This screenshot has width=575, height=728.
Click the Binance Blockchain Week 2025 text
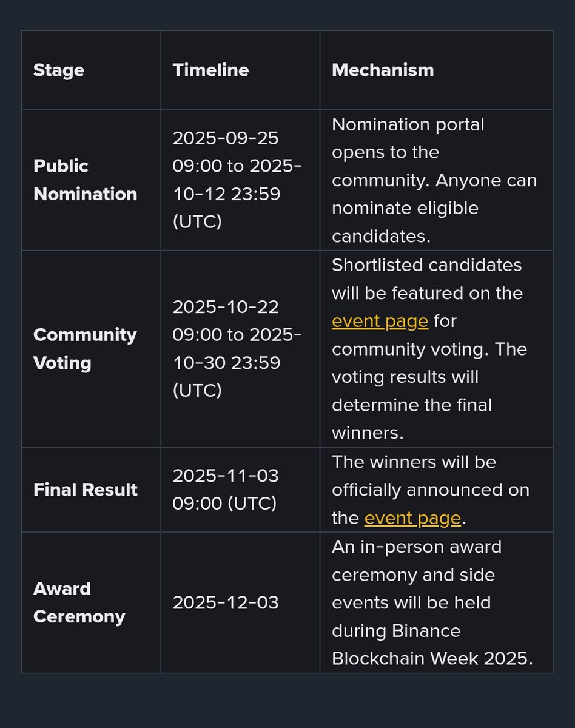[432, 645]
